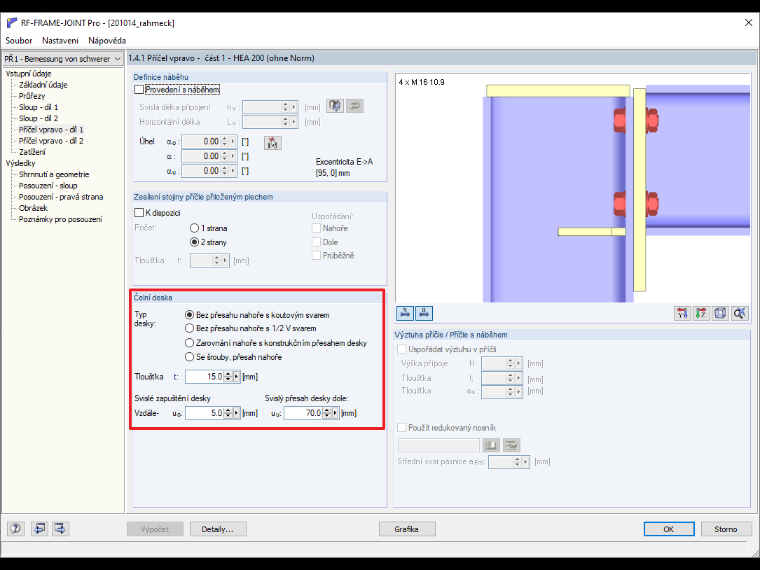Screen dimensions: 760x570
Task: Click the joint preview graphic
Action: (573, 188)
